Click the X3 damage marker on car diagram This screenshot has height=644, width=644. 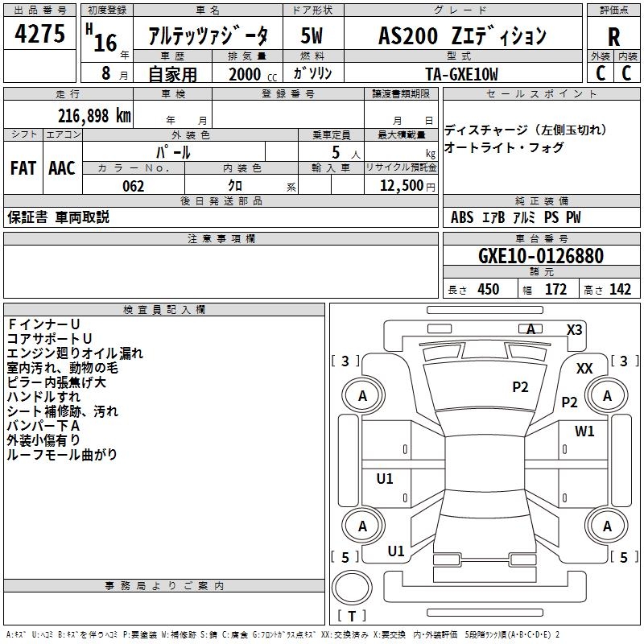click(x=574, y=329)
